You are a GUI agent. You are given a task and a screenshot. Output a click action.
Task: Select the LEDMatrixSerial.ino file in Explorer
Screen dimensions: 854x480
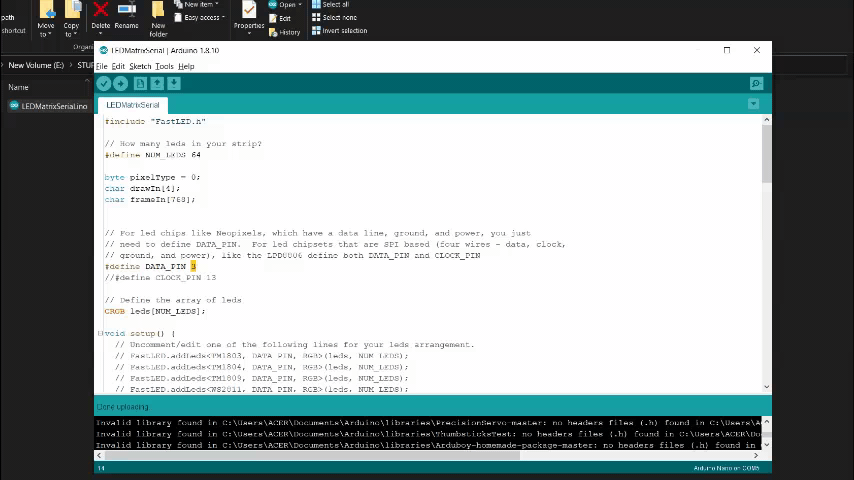(x=53, y=106)
